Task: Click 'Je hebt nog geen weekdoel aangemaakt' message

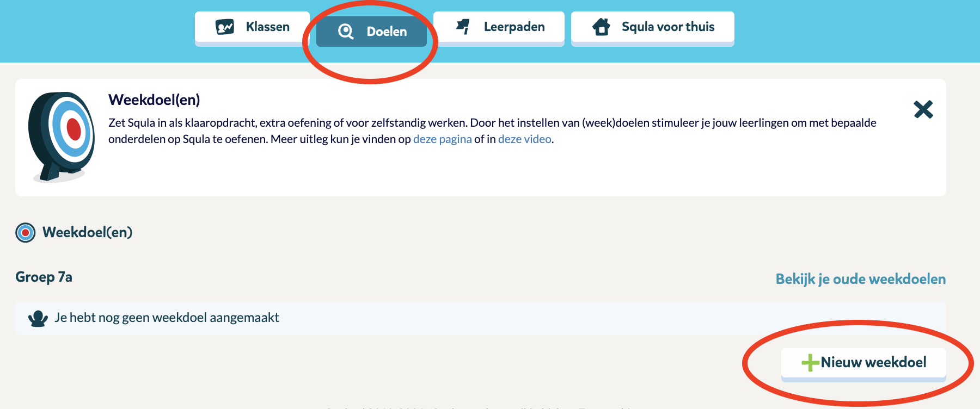Action: pyautogui.click(x=167, y=318)
